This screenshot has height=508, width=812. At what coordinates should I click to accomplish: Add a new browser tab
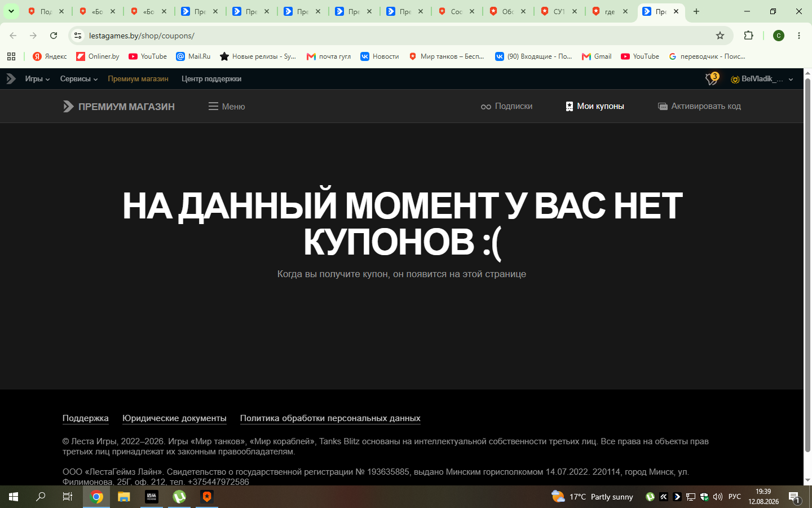pos(696,11)
